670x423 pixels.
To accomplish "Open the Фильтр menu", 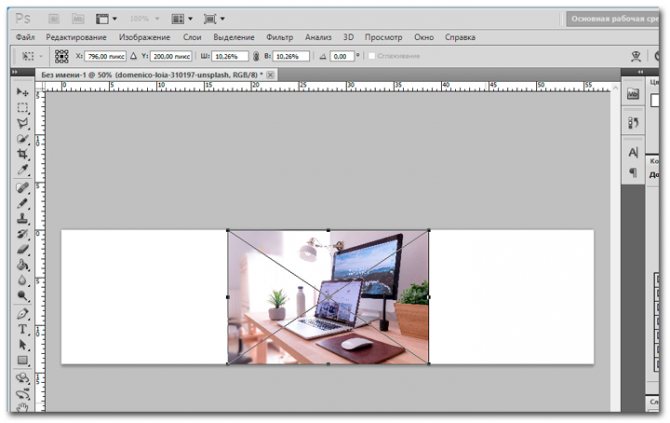I will point(279,37).
